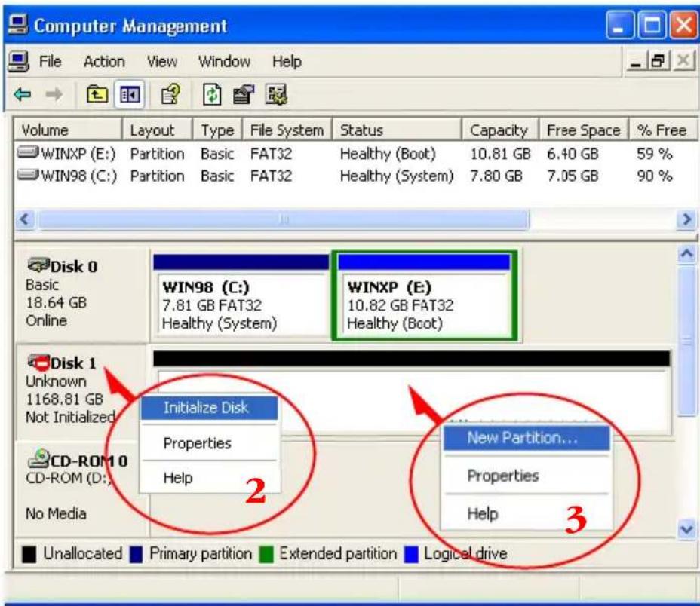Viewport: 700px width, 606px height.
Task: Click the disk pane scroll down arrow
Action: (686, 530)
